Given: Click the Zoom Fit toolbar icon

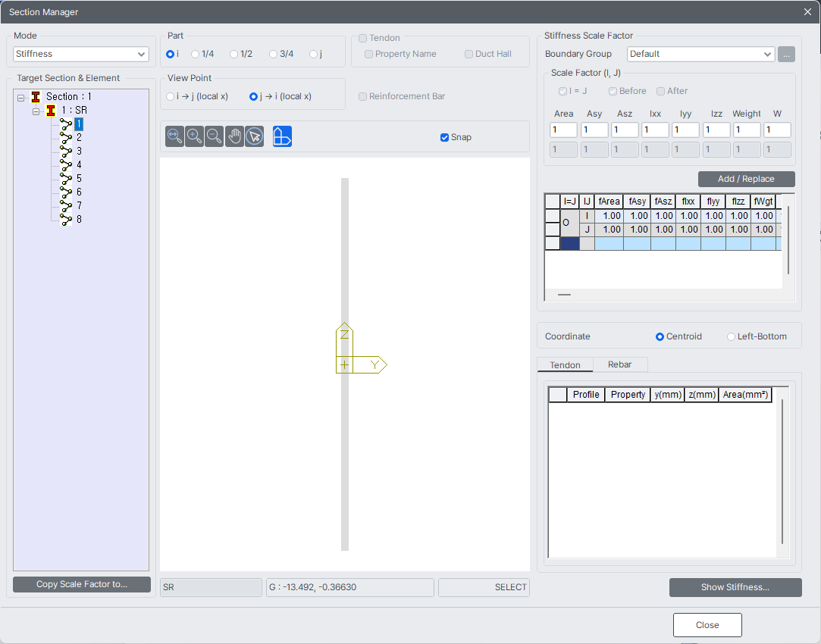Looking at the screenshot, I should pos(174,136).
